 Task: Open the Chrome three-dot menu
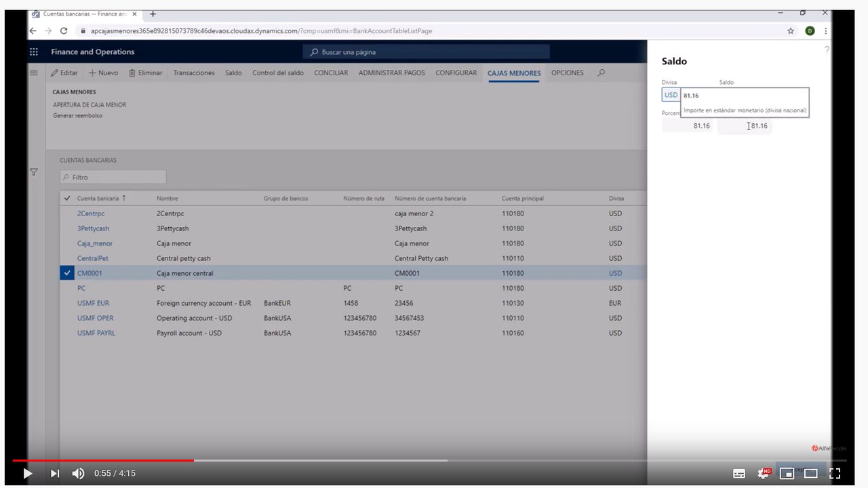[x=825, y=30]
